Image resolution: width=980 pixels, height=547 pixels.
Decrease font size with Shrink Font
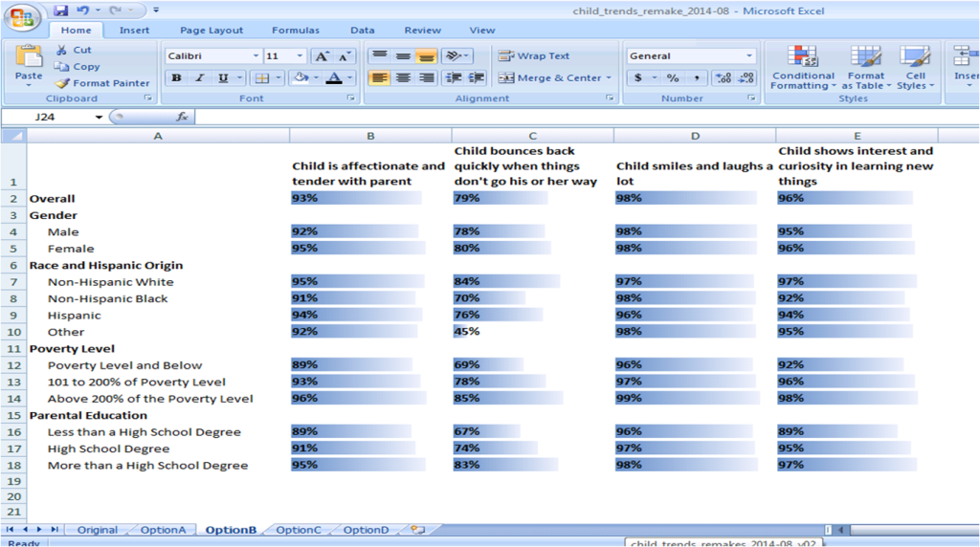[x=344, y=56]
